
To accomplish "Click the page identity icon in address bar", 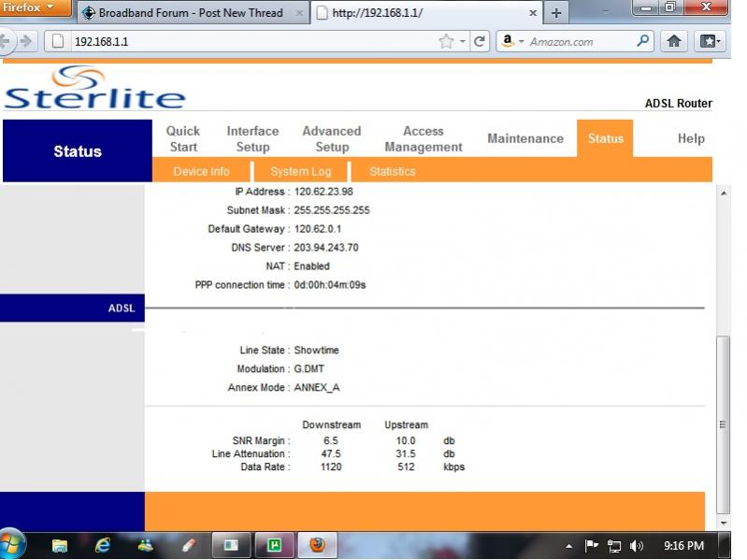I will click(58, 41).
